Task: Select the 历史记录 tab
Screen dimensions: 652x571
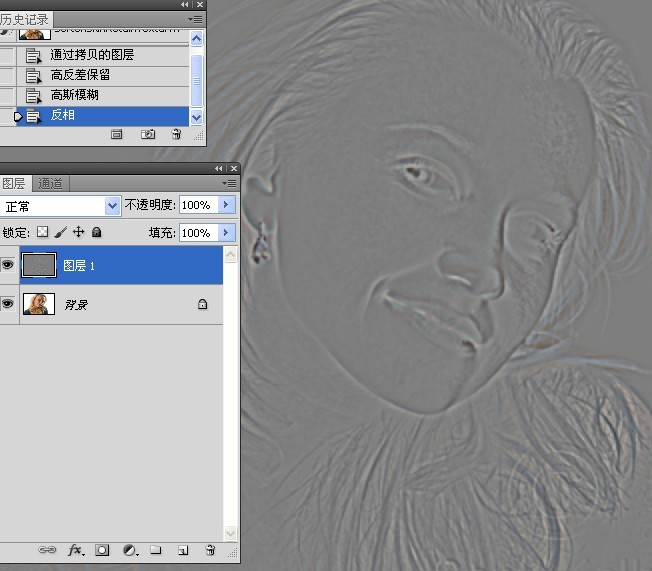Action: [x=25, y=19]
